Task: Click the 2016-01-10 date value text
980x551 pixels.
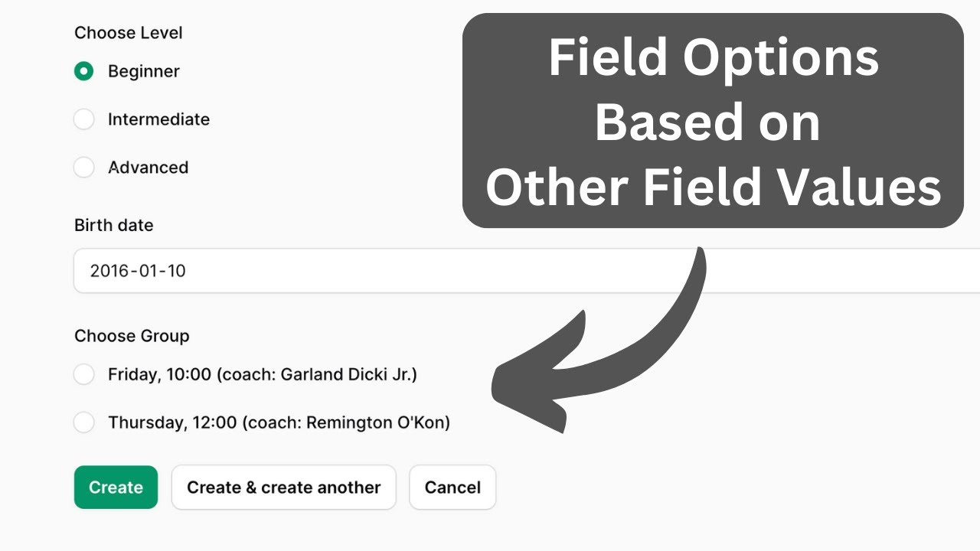Action: point(138,271)
